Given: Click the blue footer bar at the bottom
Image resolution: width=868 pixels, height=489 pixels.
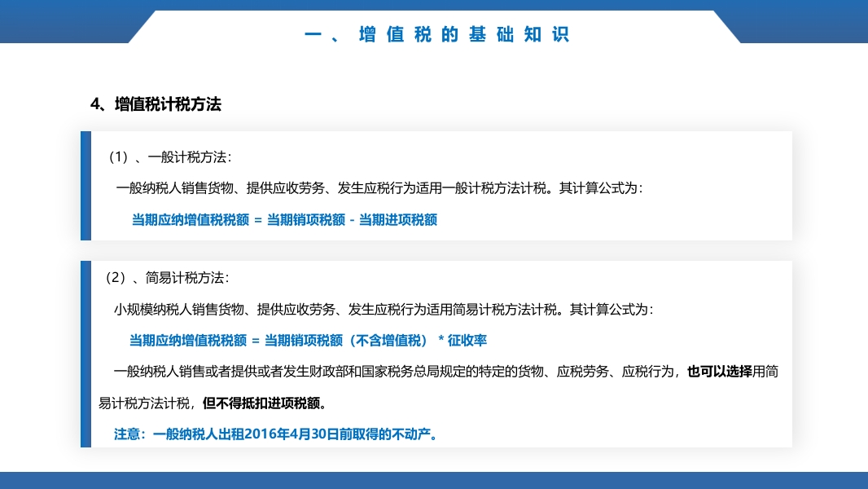Looking at the screenshot, I should point(434,482).
